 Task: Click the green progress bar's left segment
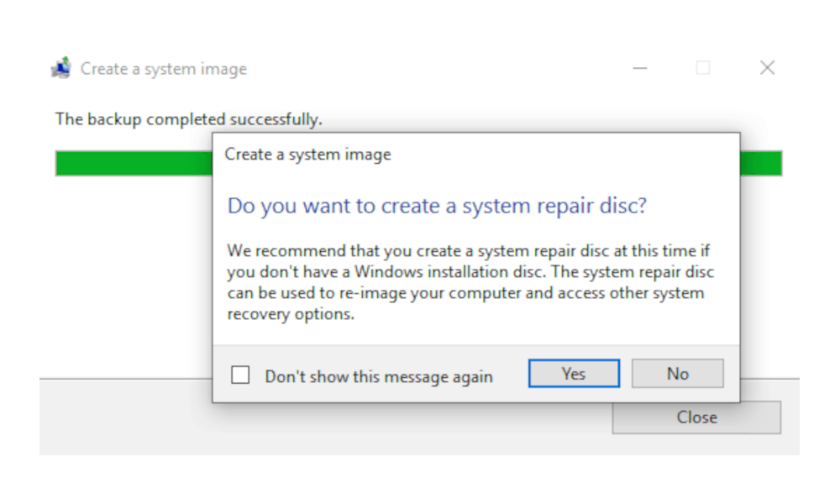click(134, 163)
